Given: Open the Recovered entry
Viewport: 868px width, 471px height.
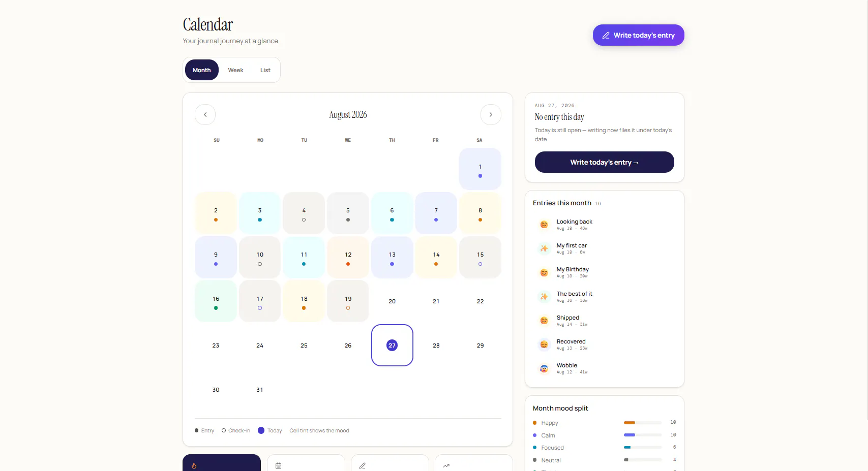Looking at the screenshot, I should [605, 344].
